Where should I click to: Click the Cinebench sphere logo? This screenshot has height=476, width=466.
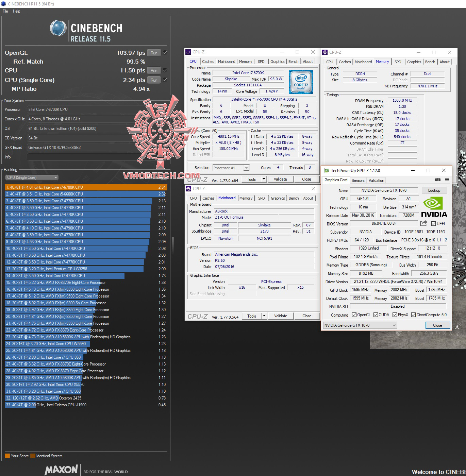[x=58, y=29]
